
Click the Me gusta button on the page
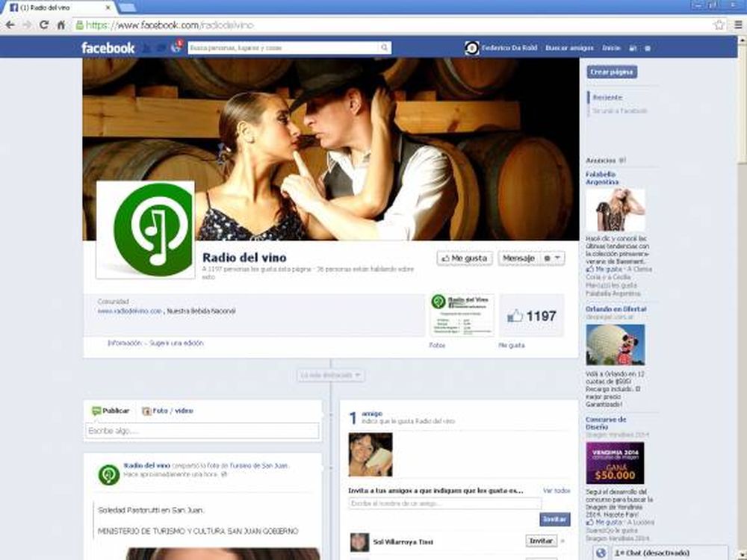click(x=465, y=258)
